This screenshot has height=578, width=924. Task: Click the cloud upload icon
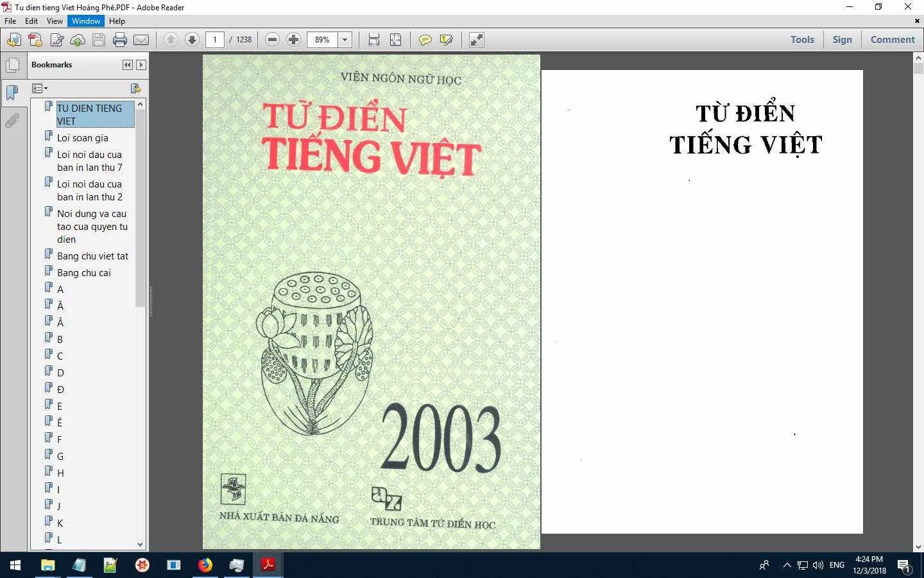pos(78,40)
